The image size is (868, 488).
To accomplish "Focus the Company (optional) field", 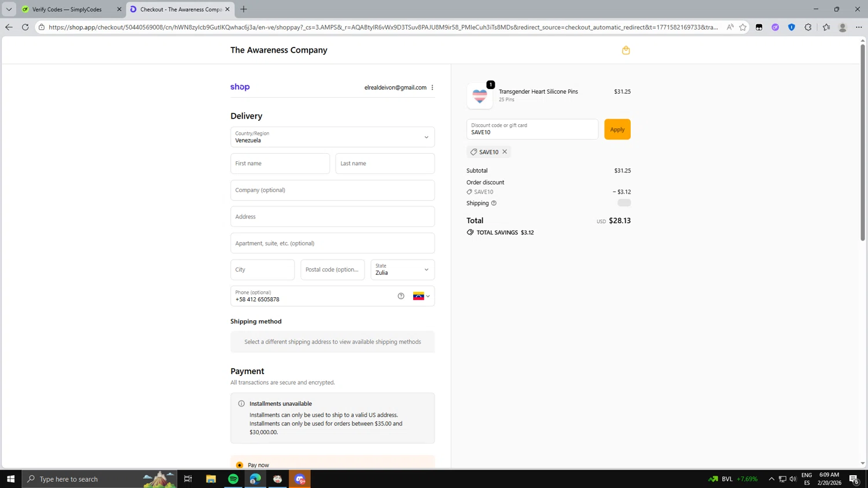I will point(332,190).
